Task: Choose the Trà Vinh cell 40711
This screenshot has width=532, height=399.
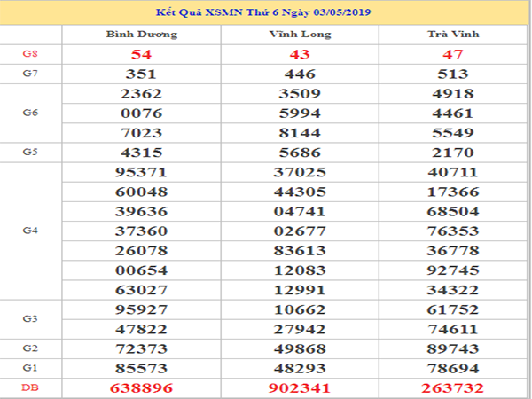Action: pyautogui.click(x=453, y=172)
